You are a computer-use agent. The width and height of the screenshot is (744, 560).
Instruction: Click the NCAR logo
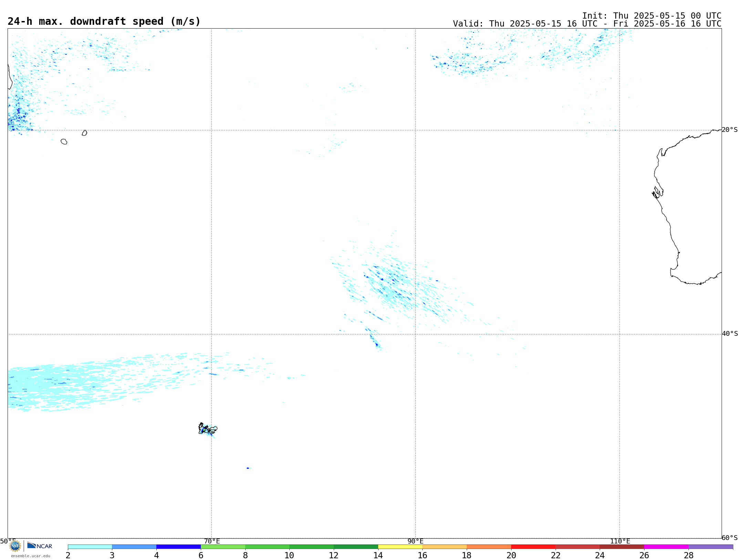click(x=40, y=546)
